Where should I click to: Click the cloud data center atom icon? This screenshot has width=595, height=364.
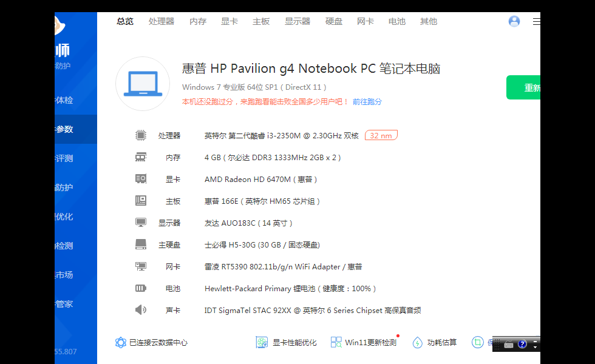(120, 342)
